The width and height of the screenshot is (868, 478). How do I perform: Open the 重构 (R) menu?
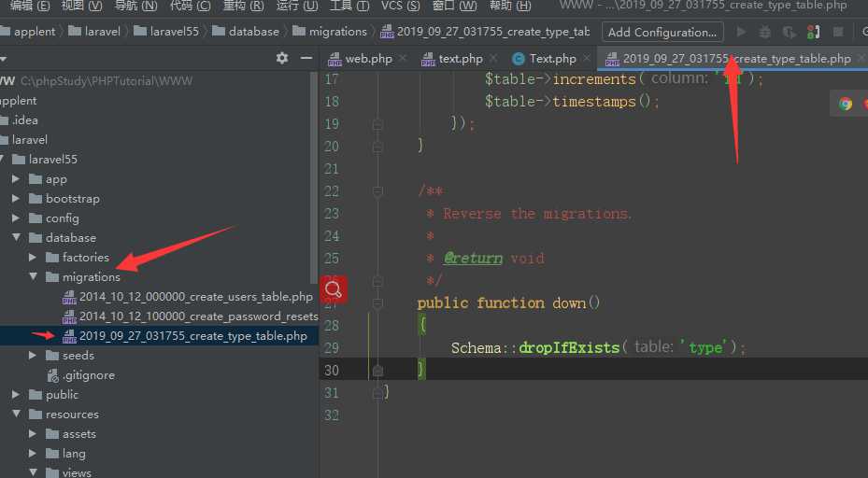coord(243,6)
